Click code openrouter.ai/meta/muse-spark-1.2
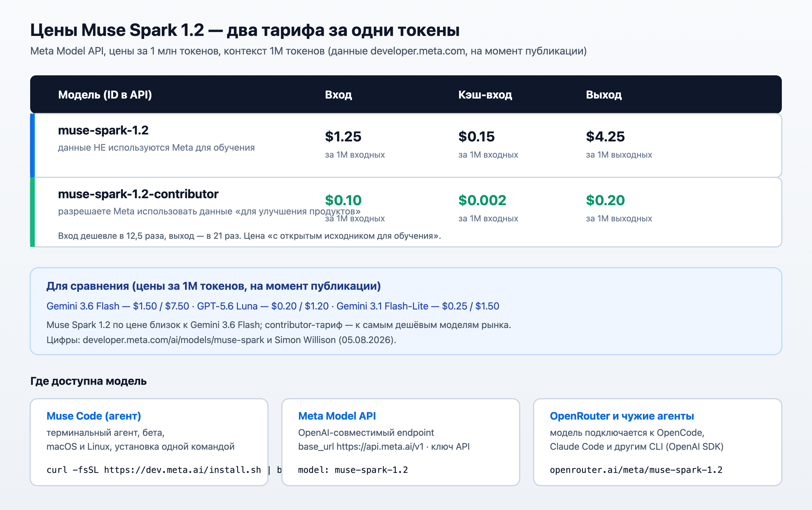The height and width of the screenshot is (510, 812). (636, 470)
